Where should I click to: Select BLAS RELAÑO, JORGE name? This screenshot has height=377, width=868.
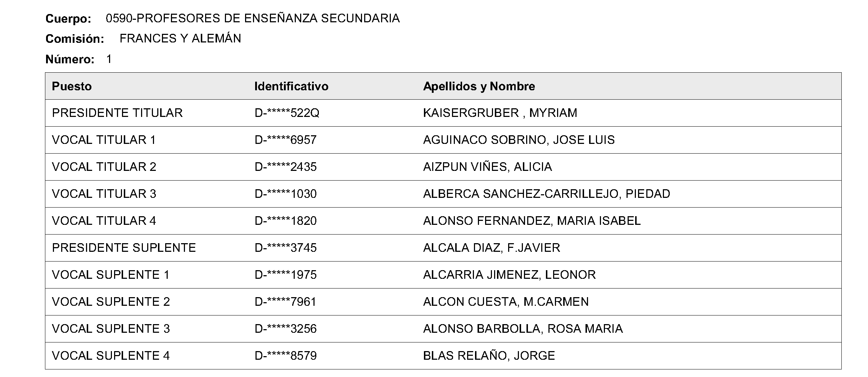tap(489, 356)
